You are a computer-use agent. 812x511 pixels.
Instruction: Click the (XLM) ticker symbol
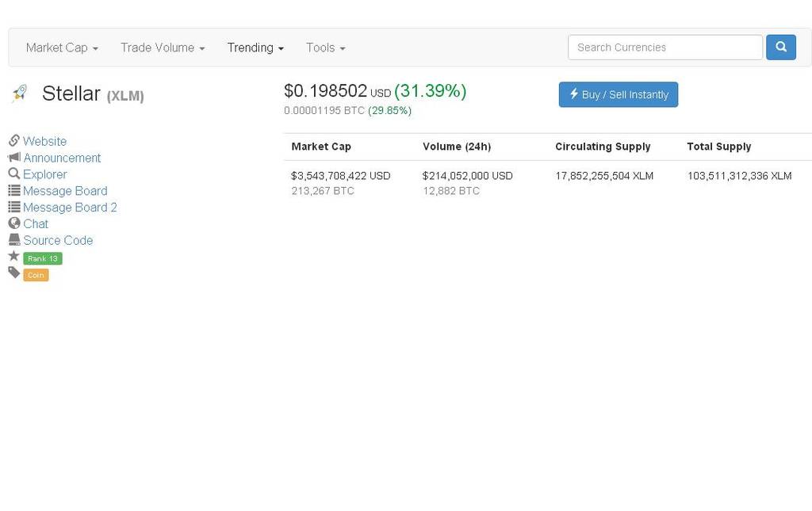125,96
